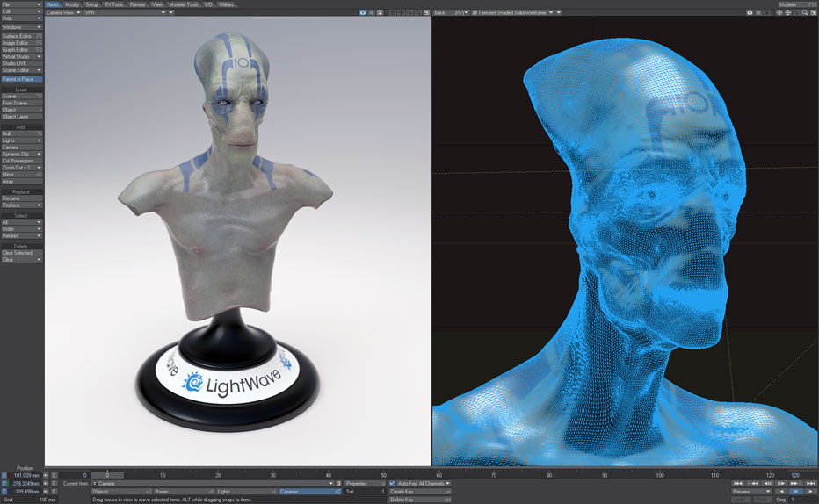This screenshot has width=819, height=504.
Task: Click the X position value field
Action: pos(25,475)
